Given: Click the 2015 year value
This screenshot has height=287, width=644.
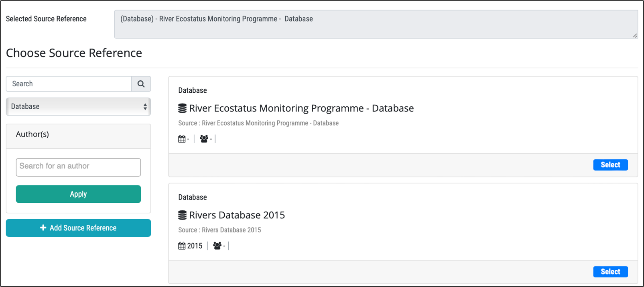Looking at the screenshot, I should 195,246.
